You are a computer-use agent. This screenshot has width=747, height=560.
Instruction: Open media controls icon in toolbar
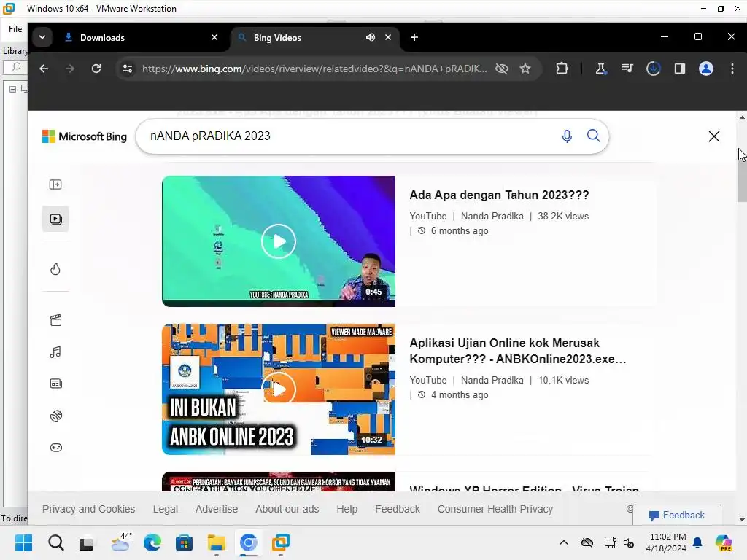point(627,69)
